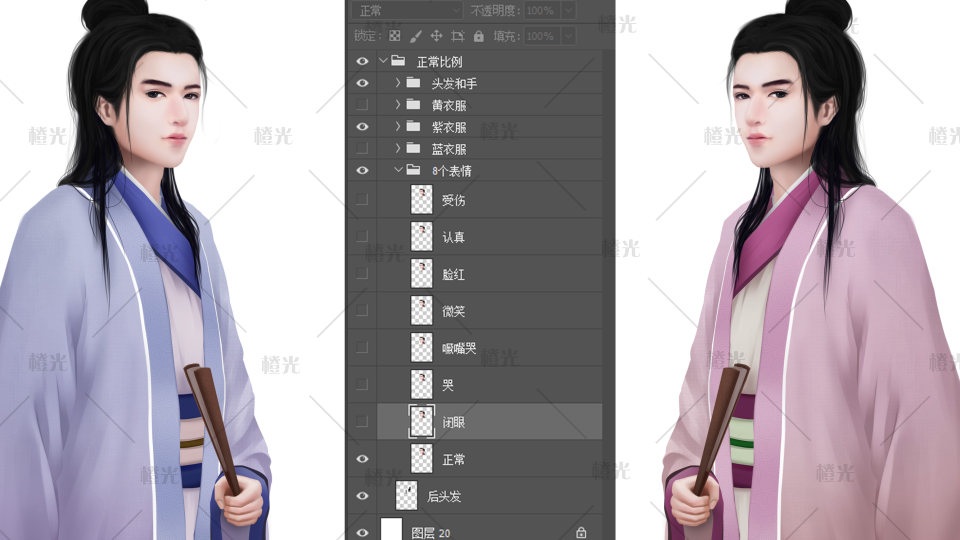Click the 哭 layer thumbnail

point(422,385)
